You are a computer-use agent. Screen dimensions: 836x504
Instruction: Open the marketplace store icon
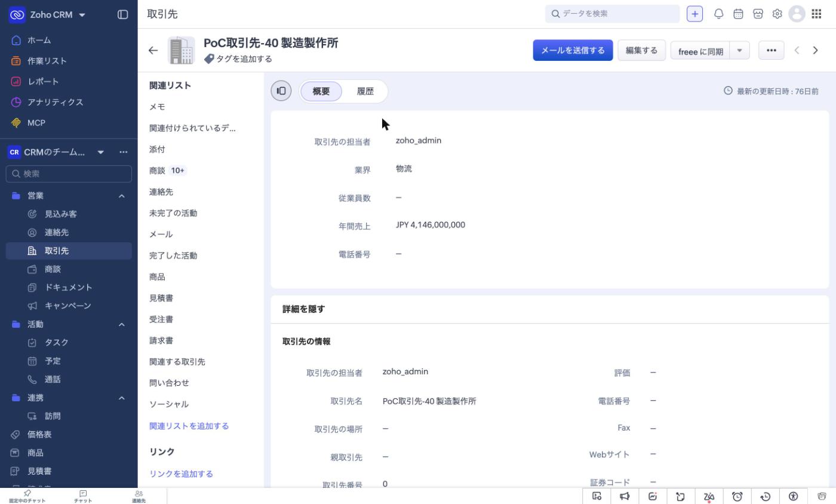point(758,14)
